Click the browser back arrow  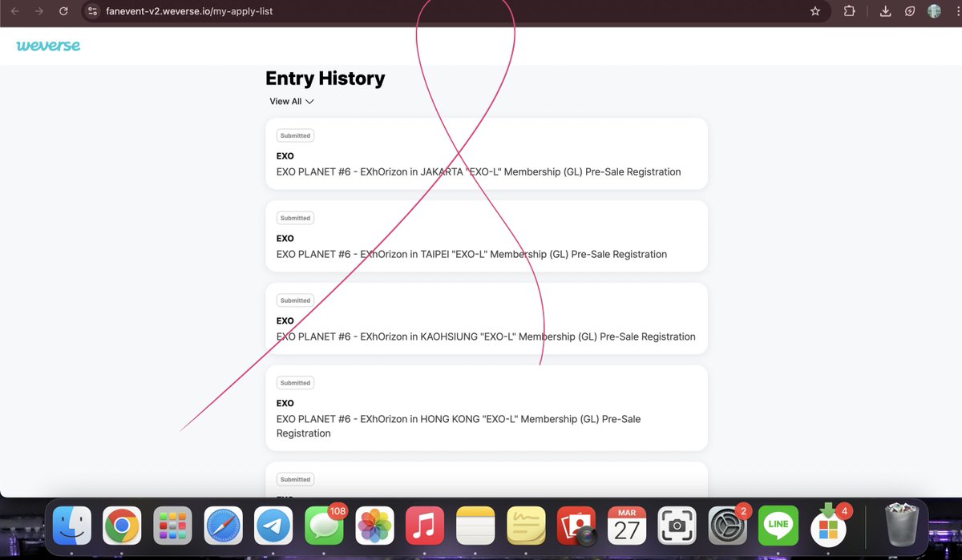click(14, 11)
